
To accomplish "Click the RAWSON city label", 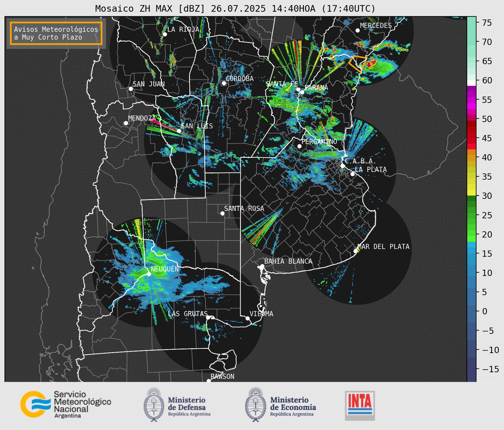I will pyautogui.click(x=222, y=376).
